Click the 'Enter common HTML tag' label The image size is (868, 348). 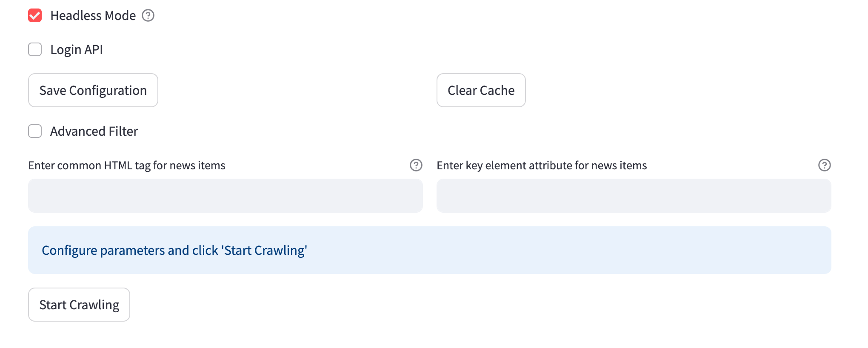click(x=127, y=165)
